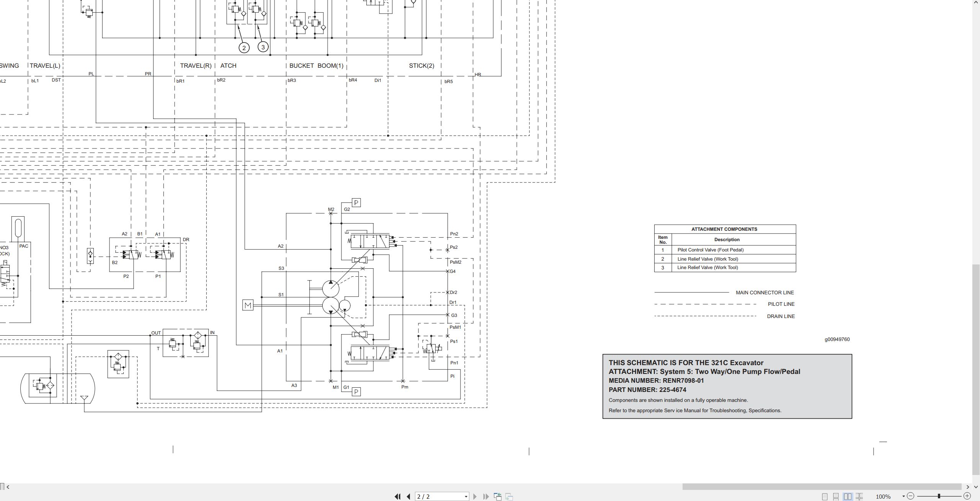Viewport: 980px width, 501px height.
Task: Open the zoom level dropdown arrow
Action: [x=903, y=496]
